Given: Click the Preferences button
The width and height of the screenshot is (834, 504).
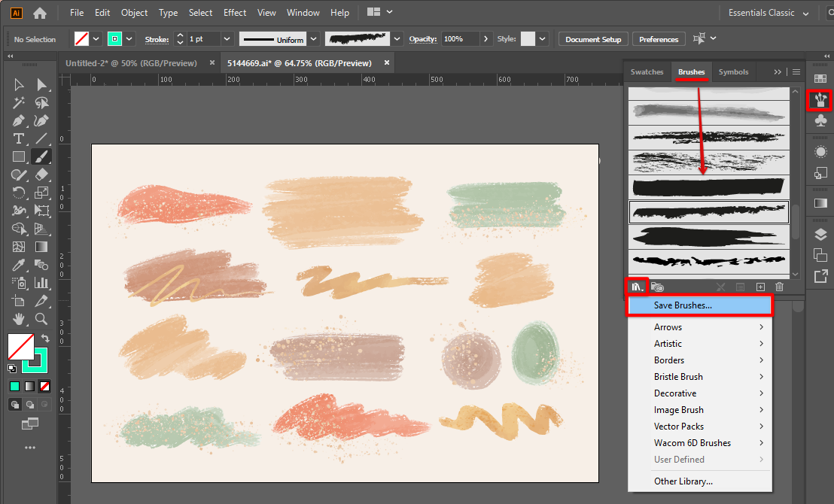Looking at the screenshot, I should coord(659,39).
